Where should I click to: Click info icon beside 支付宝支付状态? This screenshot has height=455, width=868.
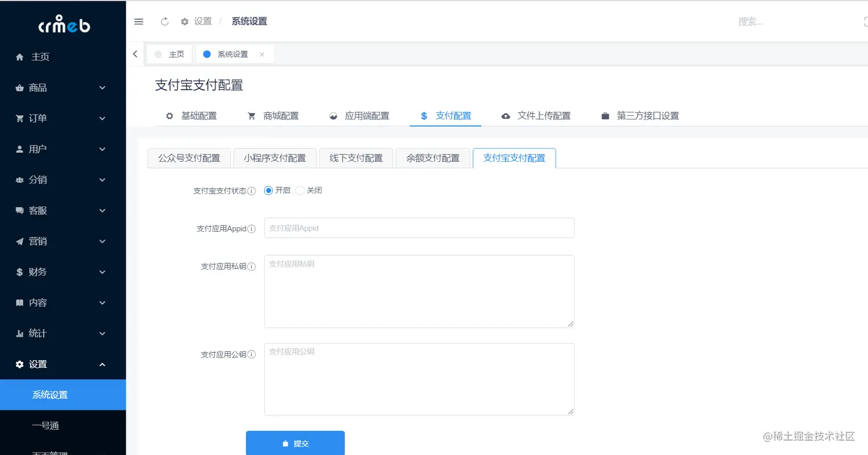[251, 191]
